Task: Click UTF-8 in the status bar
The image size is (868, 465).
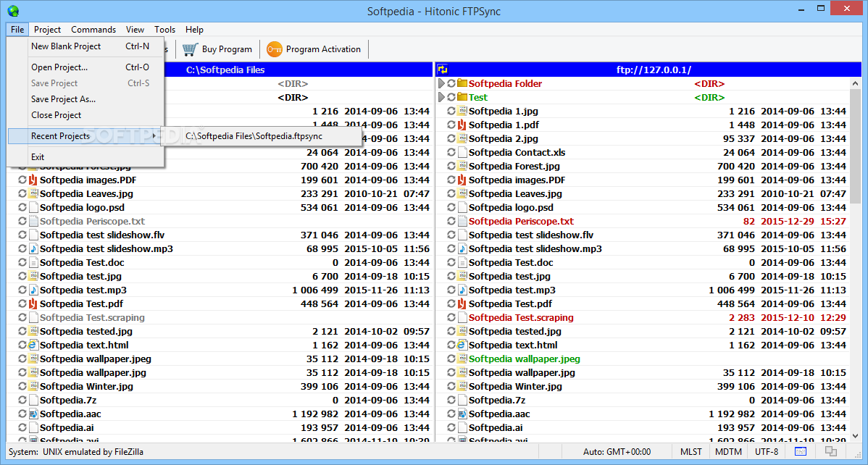Action: 767,452
